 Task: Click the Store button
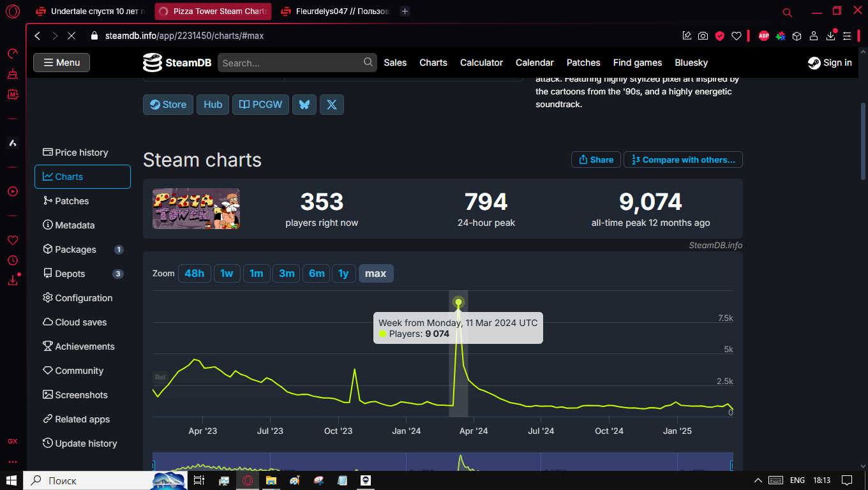pyautogui.click(x=168, y=105)
